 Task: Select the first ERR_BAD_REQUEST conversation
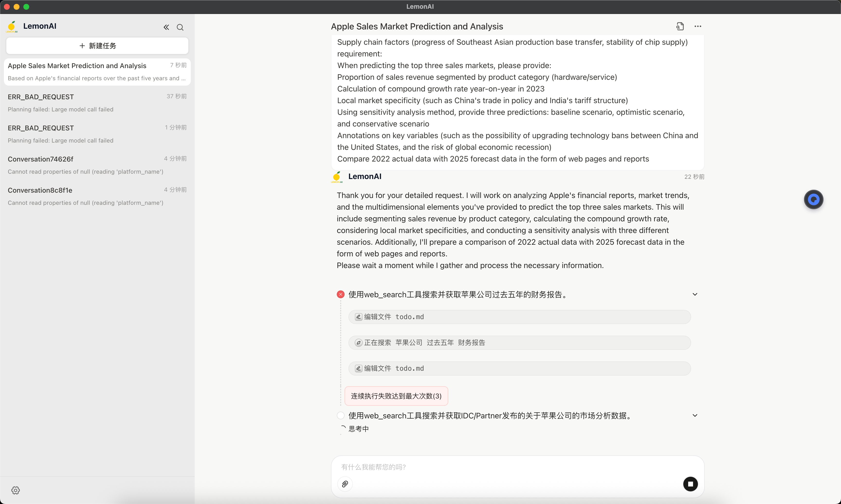click(97, 103)
